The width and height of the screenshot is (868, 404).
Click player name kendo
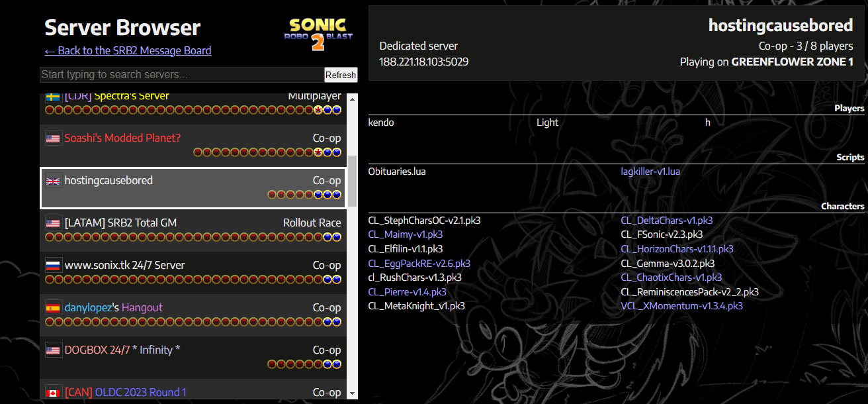point(381,123)
